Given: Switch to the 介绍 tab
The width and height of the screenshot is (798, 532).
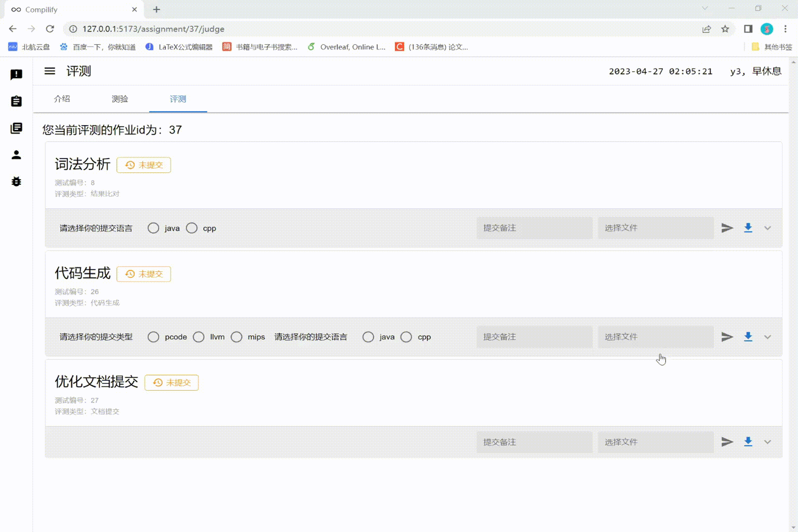Looking at the screenshot, I should (62, 99).
